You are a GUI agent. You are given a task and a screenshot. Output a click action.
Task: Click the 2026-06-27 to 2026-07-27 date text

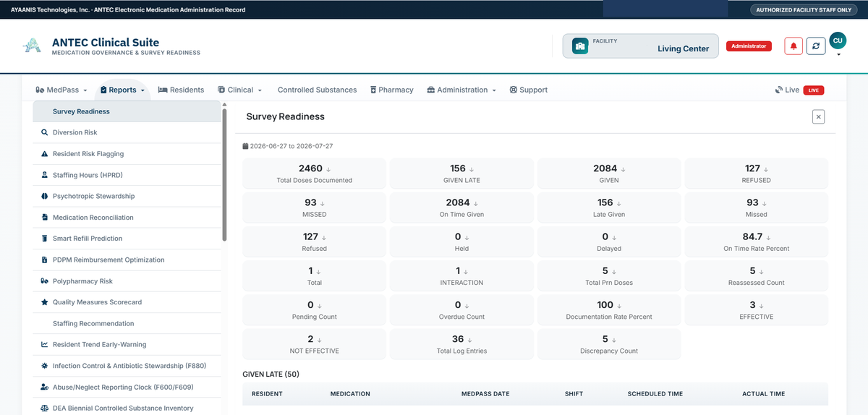[291, 146]
